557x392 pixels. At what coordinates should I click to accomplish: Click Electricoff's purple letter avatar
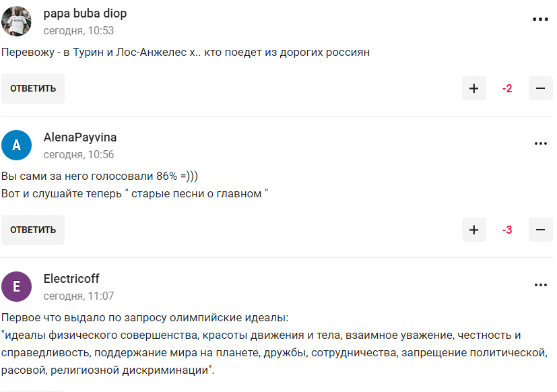point(17,286)
